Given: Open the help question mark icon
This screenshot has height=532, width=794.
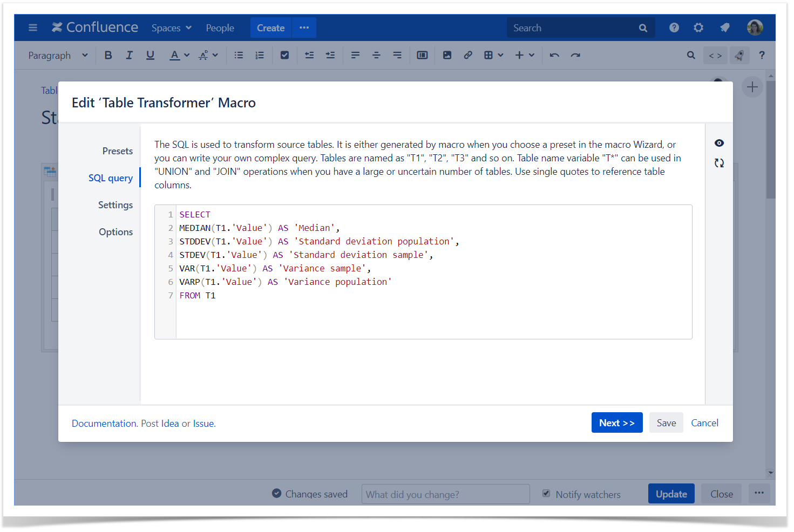Looking at the screenshot, I should [674, 28].
